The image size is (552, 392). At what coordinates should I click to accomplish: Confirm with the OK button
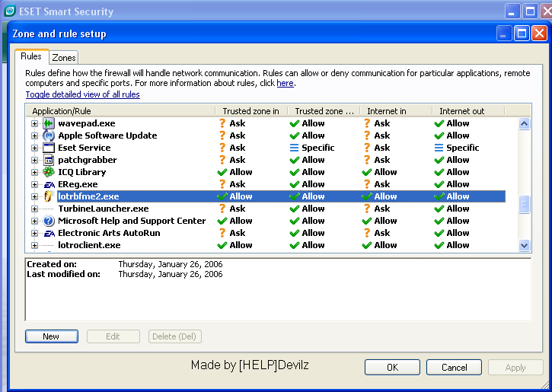(392, 368)
